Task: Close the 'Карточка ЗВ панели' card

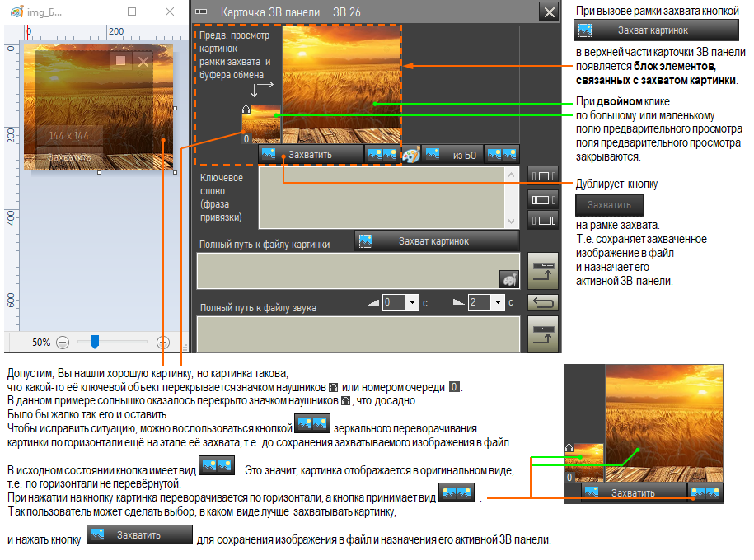Action: (x=549, y=12)
